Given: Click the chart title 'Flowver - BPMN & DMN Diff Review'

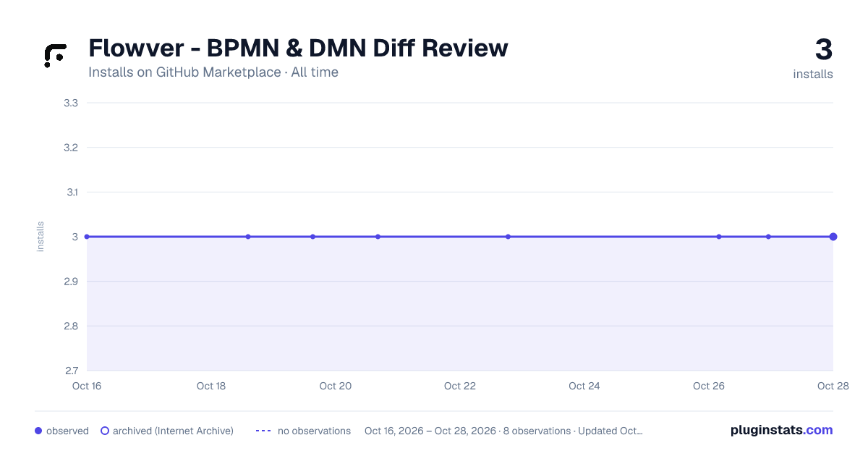Looking at the screenshot, I should [x=298, y=48].
